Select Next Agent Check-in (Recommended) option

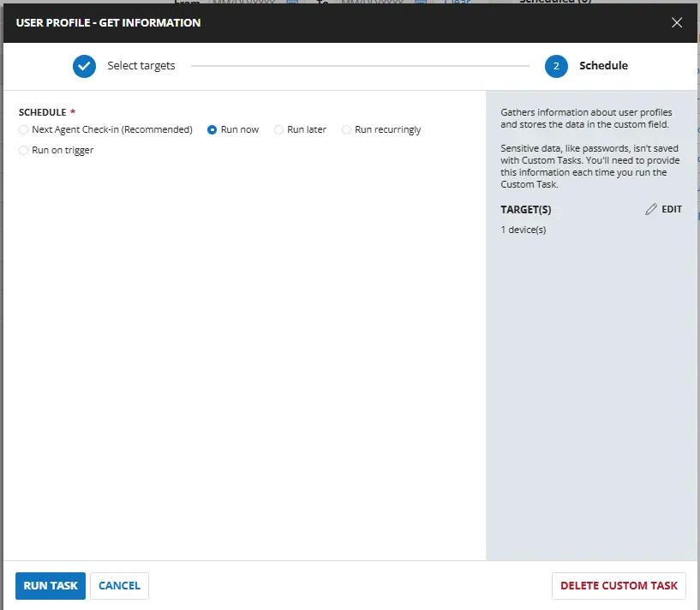[24, 130]
